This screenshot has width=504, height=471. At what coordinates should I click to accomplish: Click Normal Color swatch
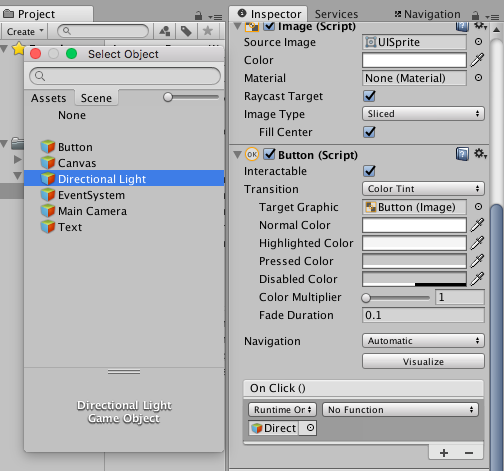(x=414, y=225)
